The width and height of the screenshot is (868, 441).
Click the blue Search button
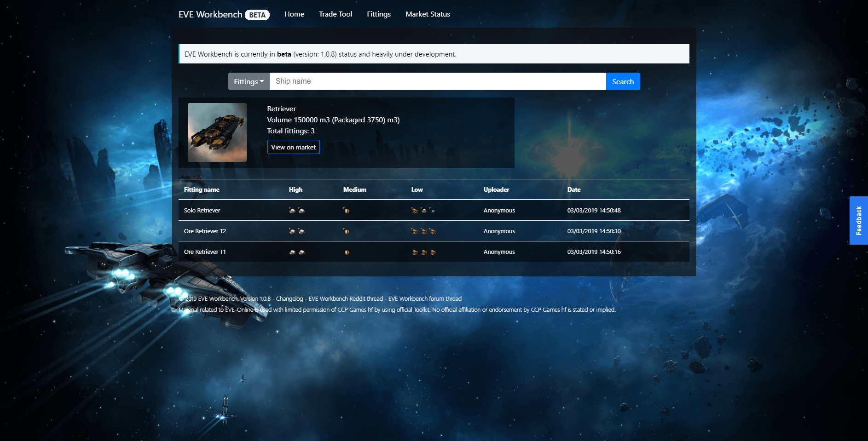623,81
